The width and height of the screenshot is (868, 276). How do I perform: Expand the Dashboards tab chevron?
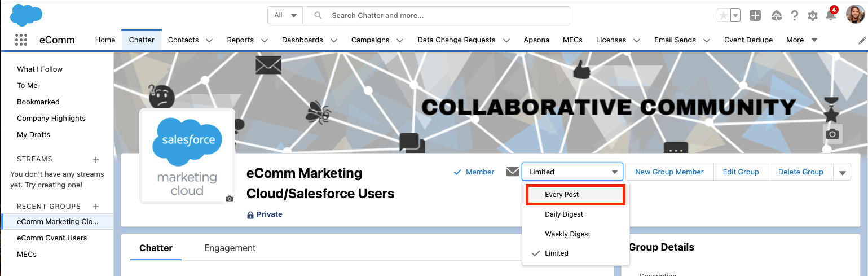pyautogui.click(x=333, y=40)
